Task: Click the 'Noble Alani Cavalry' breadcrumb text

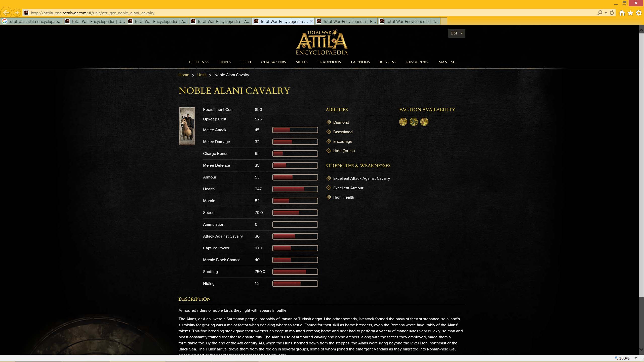Action: click(x=232, y=75)
